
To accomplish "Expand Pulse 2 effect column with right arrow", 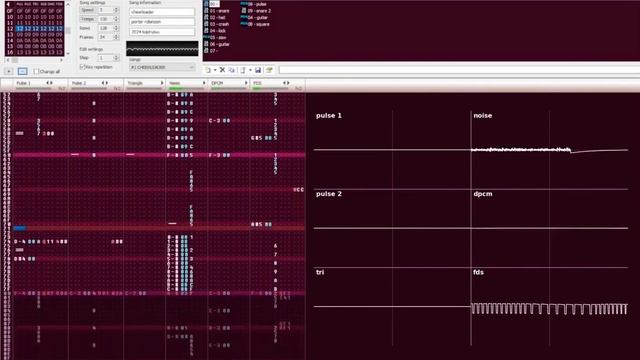I will [107, 83].
